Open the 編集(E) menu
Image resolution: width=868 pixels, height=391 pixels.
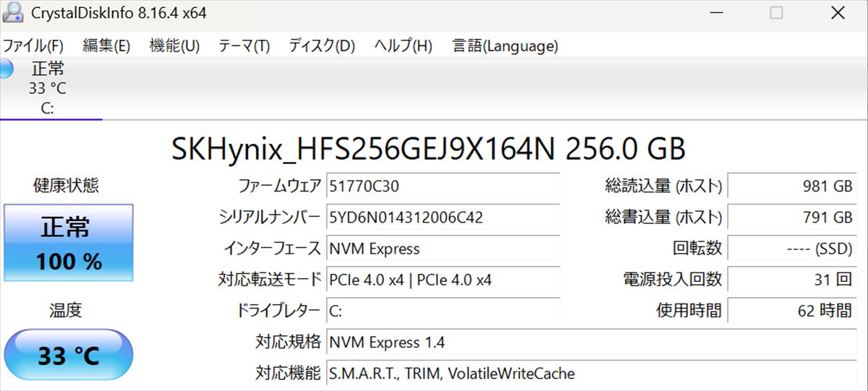[x=106, y=46]
